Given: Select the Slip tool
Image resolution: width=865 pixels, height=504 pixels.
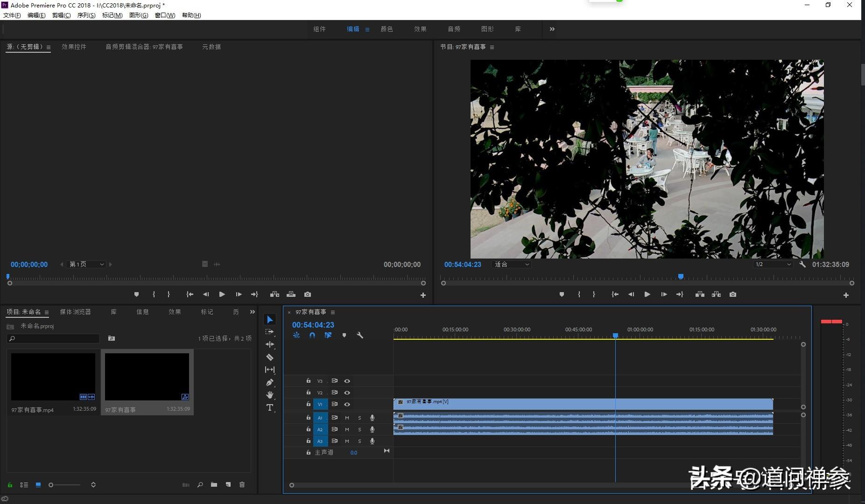Looking at the screenshot, I should [x=270, y=370].
